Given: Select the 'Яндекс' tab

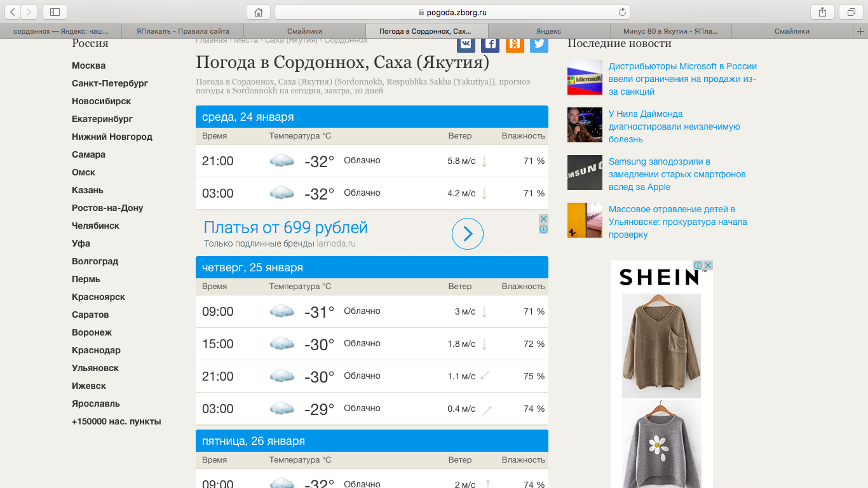Looking at the screenshot, I should 548,31.
